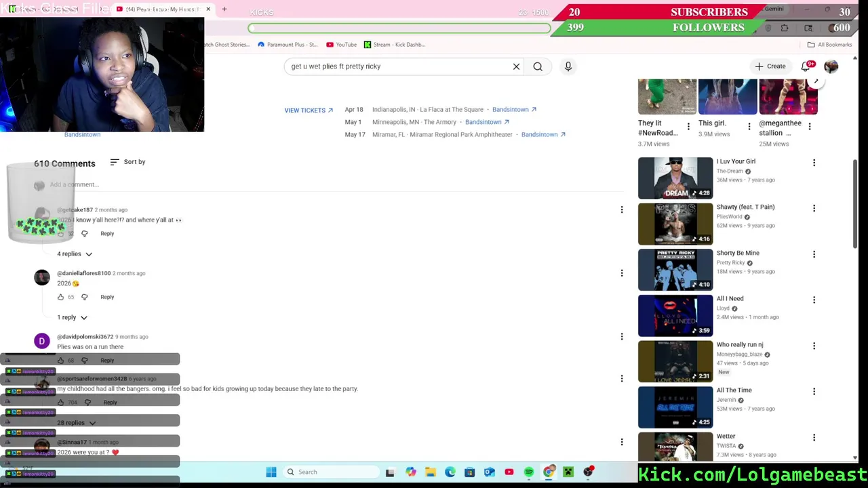Open the YouTube account avatar menu
Viewport: 868px width, 488px height.
pyautogui.click(x=831, y=66)
